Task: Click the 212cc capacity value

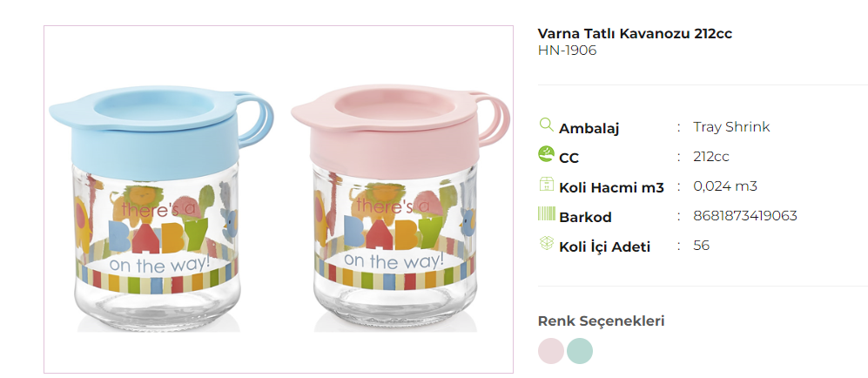Action: (711, 157)
